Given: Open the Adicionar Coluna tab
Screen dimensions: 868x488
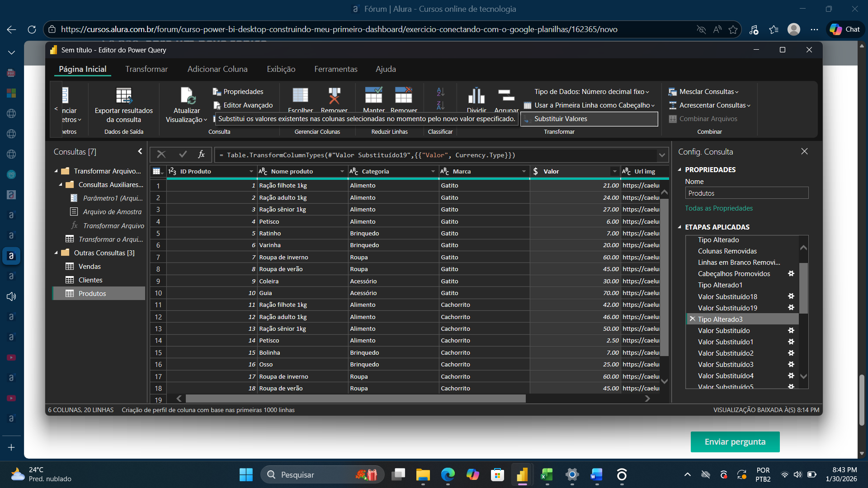Looking at the screenshot, I should [217, 69].
